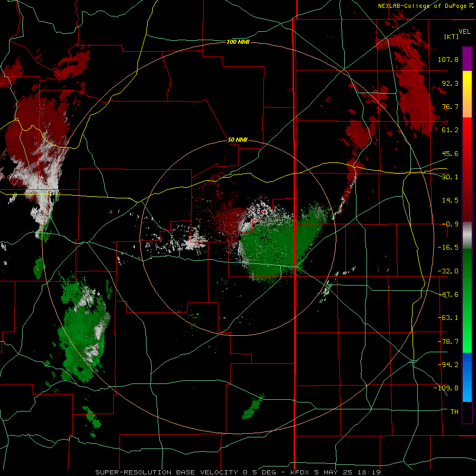
Task: Select the 107.8 velocity scale value
Action: tap(448, 59)
